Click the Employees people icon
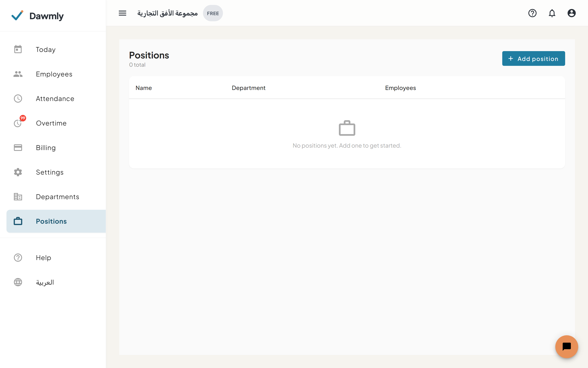The image size is (588, 368). click(18, 74)
